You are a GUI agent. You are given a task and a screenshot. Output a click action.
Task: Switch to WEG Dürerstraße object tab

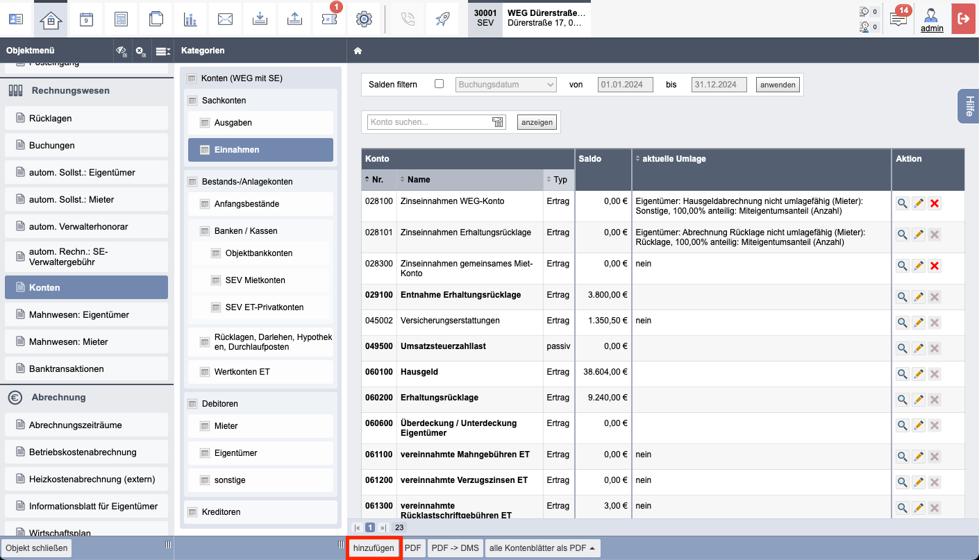click(530, 19)
